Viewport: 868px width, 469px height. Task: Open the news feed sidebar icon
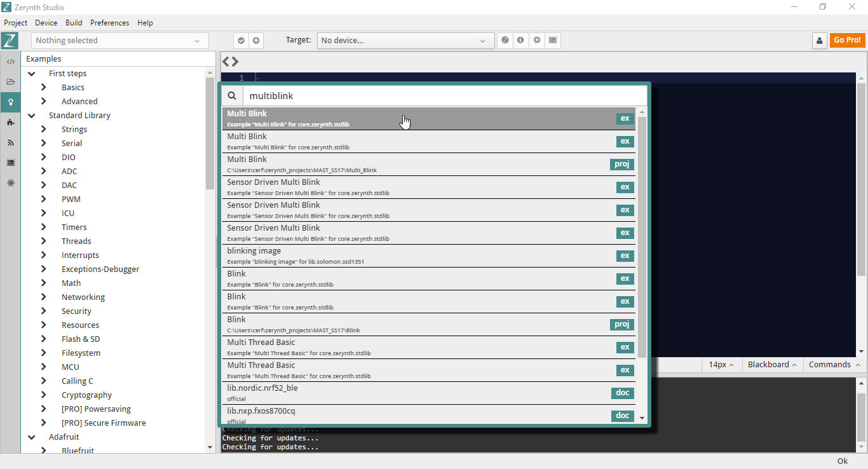click(x=10, y=142)
